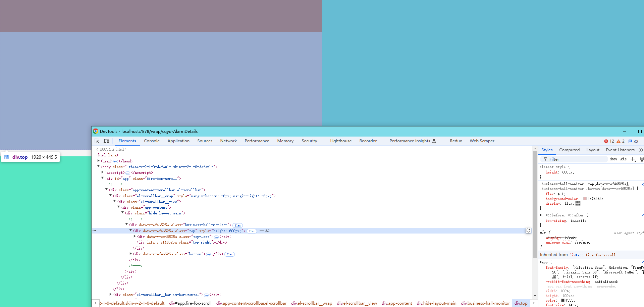
Task: Toggle flex overlay badge on business-hall-monitor div
Action: 238,225
